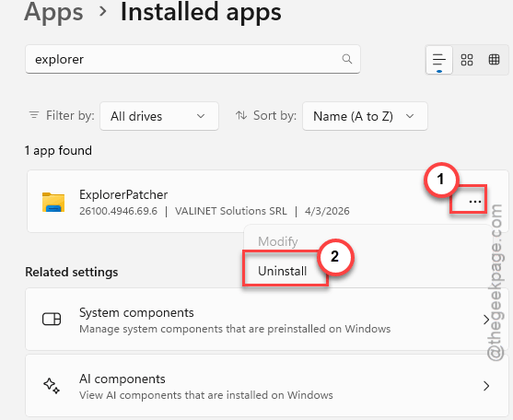Switch to list view layout
The height and width of the screenshot is (420, 513).
(x=439, y=60)
